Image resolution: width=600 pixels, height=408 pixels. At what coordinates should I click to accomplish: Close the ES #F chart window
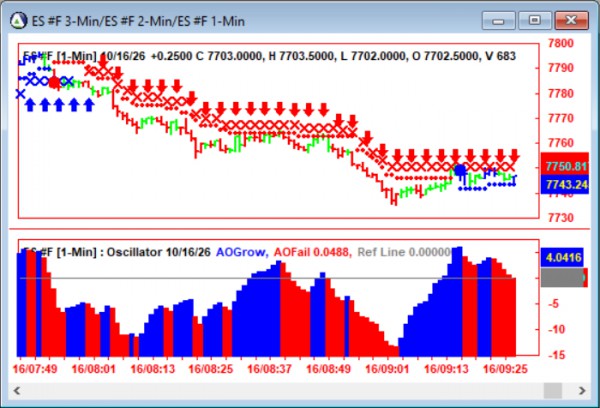571,20
